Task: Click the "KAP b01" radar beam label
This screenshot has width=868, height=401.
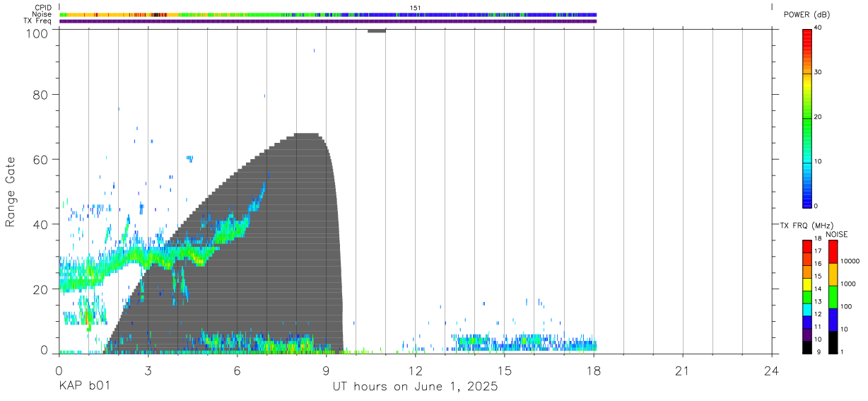Action: [85, 387]
